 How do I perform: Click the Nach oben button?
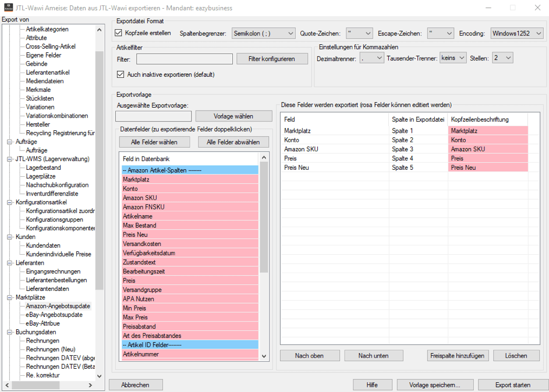(310, 355)
